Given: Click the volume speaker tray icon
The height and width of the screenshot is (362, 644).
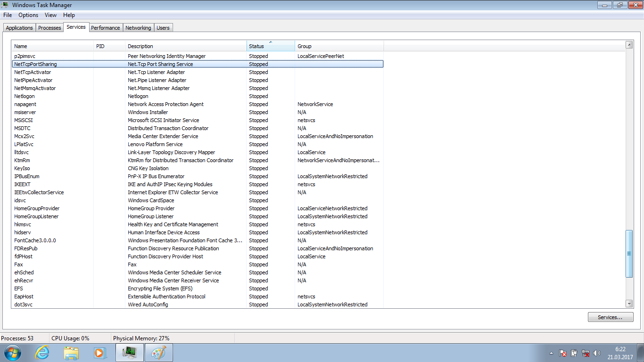Looking at the screenshot, I should coord(597,353).
